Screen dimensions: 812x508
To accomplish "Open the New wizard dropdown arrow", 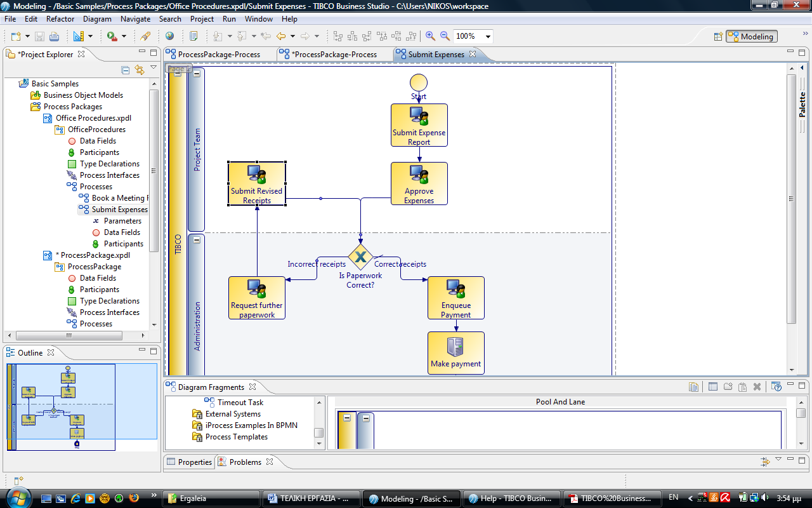I will (x=27, y=37).
